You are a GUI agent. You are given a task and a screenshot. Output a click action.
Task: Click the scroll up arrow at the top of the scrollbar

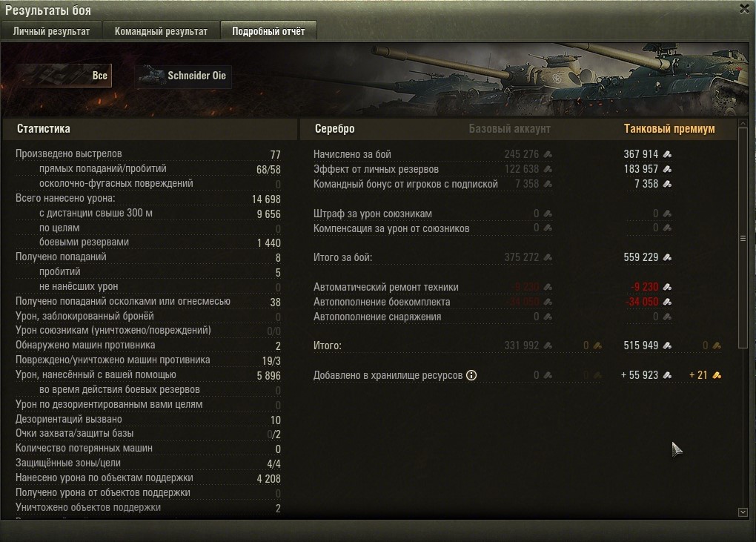pyautogui.click(x=743, y=124)
